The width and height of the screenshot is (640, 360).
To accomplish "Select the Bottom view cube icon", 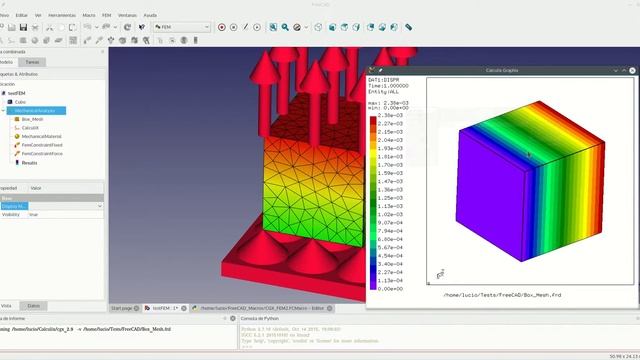I will point(382,27).
